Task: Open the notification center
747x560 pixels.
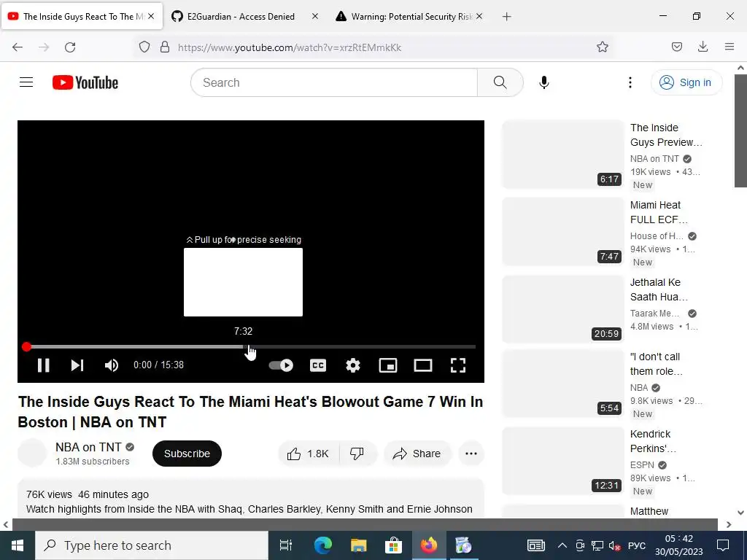Action: point(723,545)
